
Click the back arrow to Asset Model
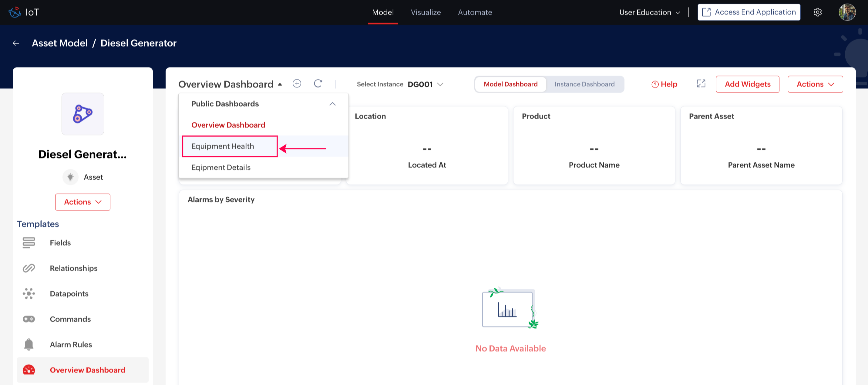[16, 43]
